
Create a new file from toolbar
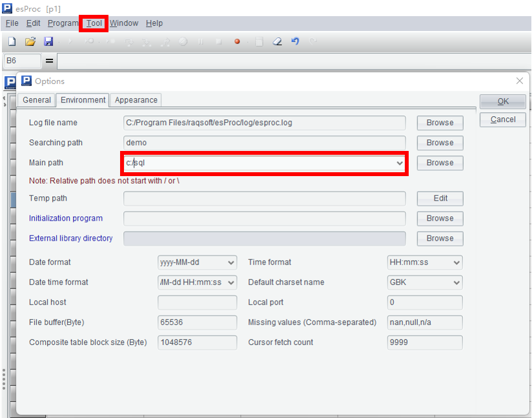click(12, 41)
